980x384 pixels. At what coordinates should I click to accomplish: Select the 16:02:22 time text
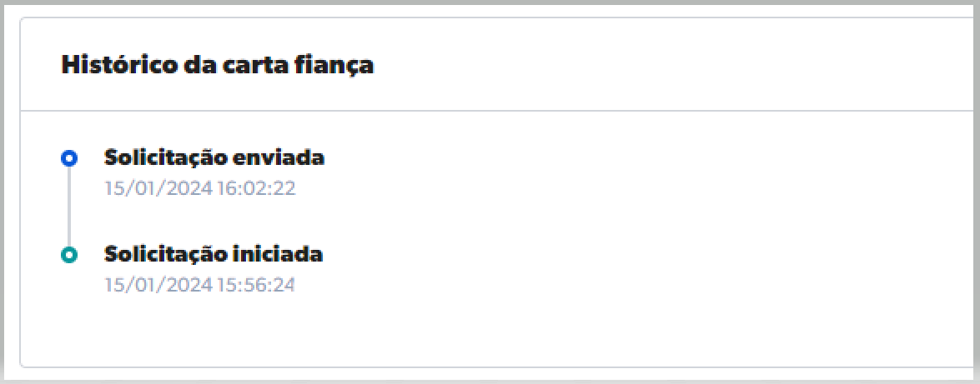pyautogui.click(x=256, y=189)
